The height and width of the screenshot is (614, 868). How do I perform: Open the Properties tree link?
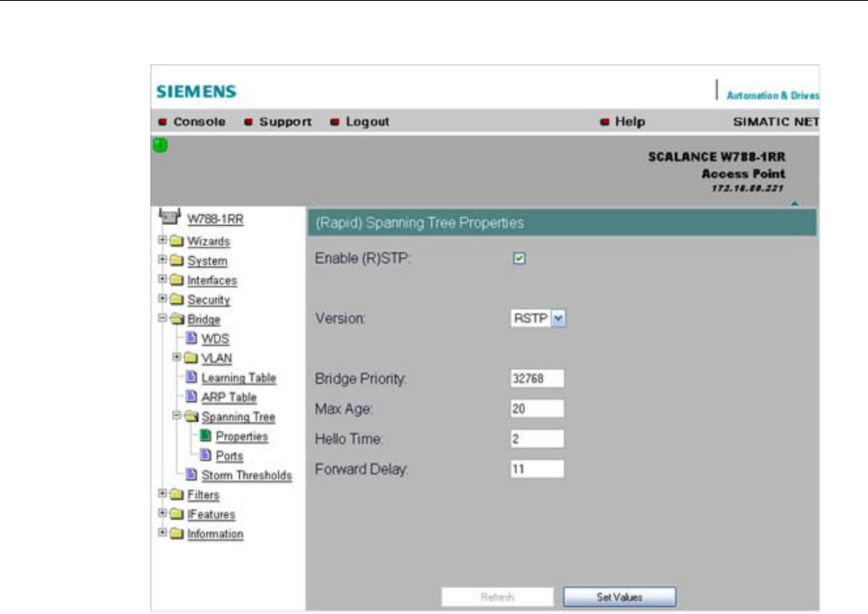click(x=242, y=437)
